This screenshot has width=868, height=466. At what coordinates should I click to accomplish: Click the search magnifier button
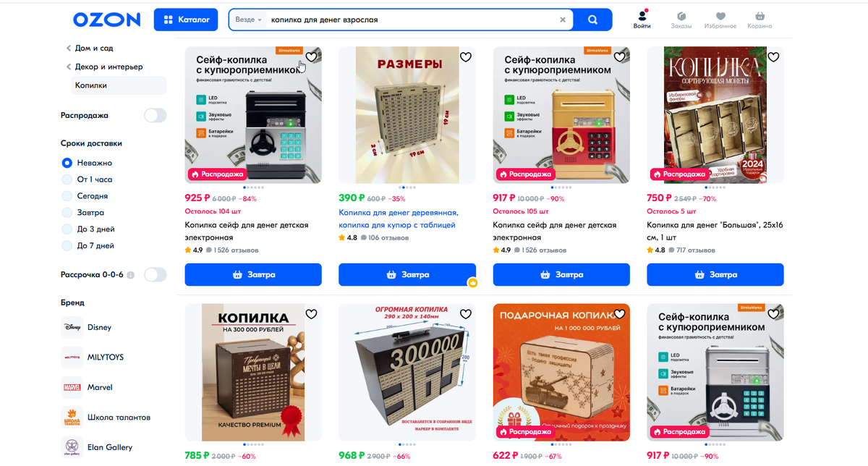click(x=593, y=20)
